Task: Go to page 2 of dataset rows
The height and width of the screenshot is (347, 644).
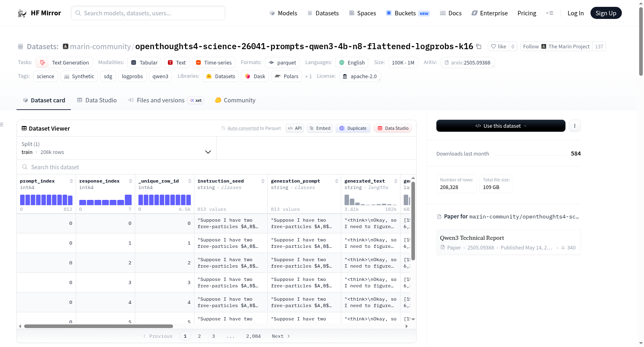Action: coord(199,336)
